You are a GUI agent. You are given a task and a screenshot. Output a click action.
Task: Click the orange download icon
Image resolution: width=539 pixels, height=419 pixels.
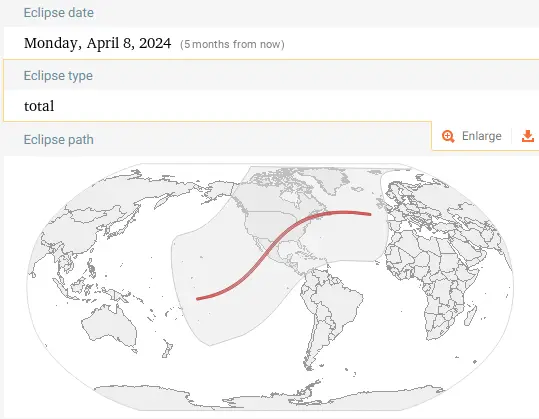(528, 136)
